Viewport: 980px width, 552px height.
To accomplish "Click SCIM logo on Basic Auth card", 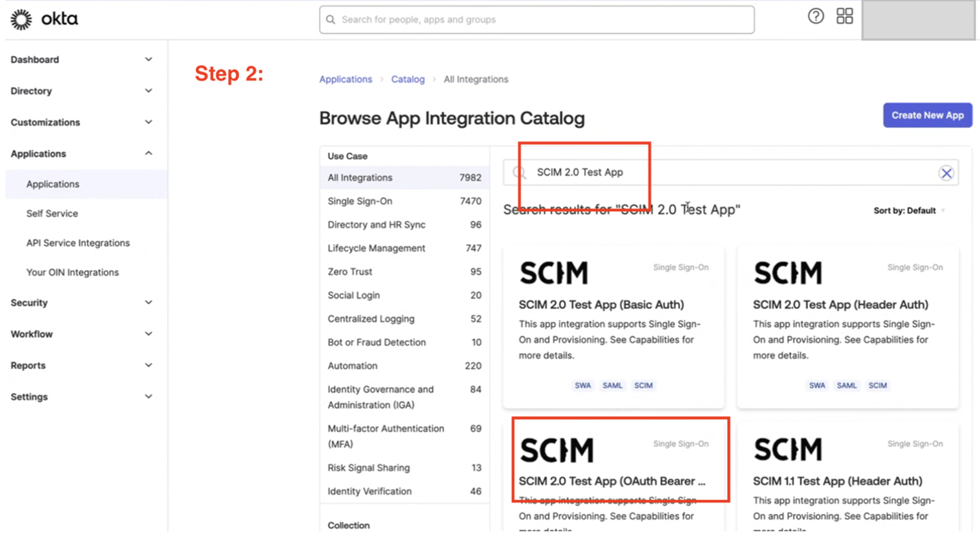I will (x=554, y=273).
